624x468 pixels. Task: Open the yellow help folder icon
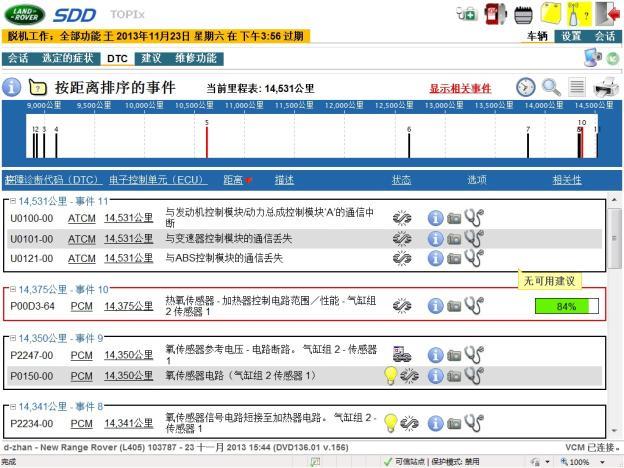(38, 87)
